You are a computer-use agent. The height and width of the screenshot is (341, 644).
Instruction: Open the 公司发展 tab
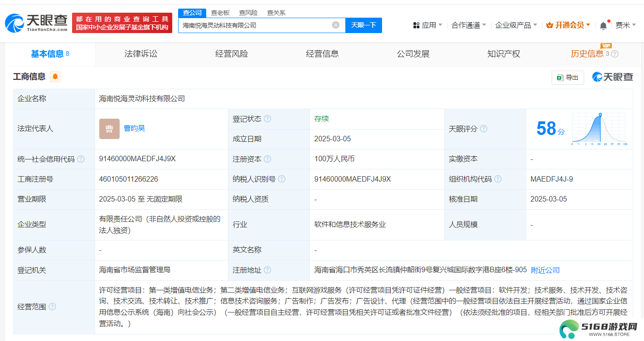[413, 54]
